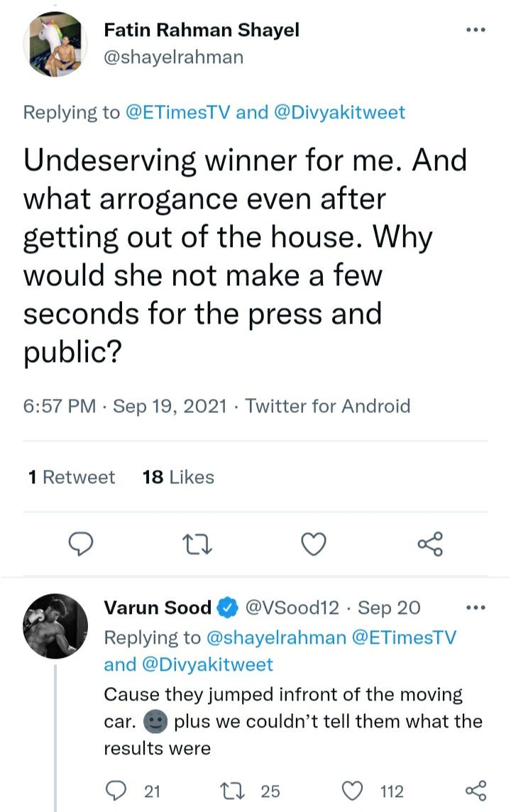Open reply dialog for Fatin's tweet

click(81, 544)
